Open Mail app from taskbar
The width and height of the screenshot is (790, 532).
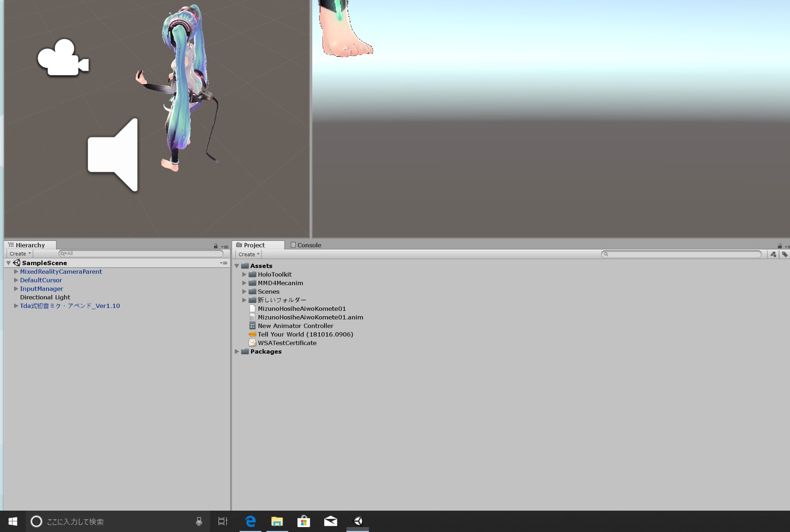point(330,521)
